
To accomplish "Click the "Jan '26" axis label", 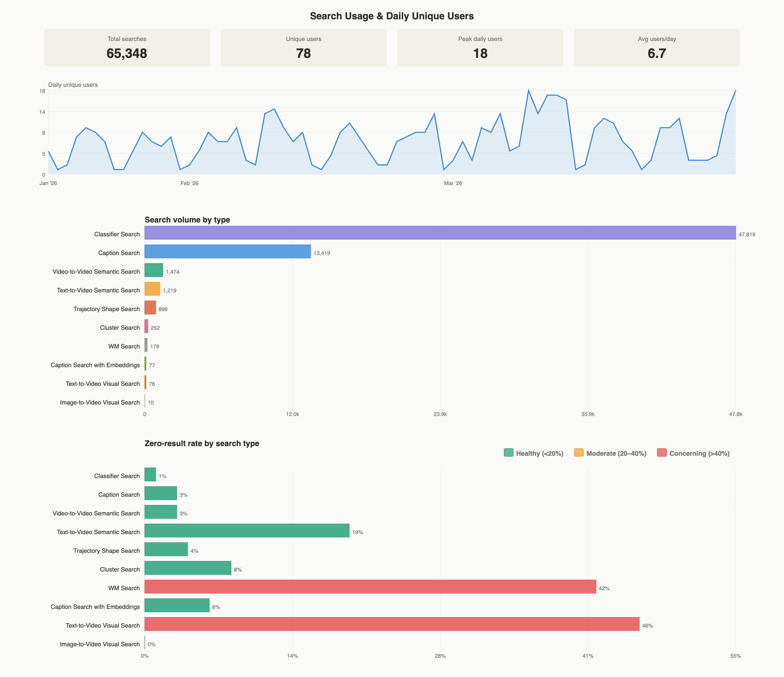I will tap(48, 184).
